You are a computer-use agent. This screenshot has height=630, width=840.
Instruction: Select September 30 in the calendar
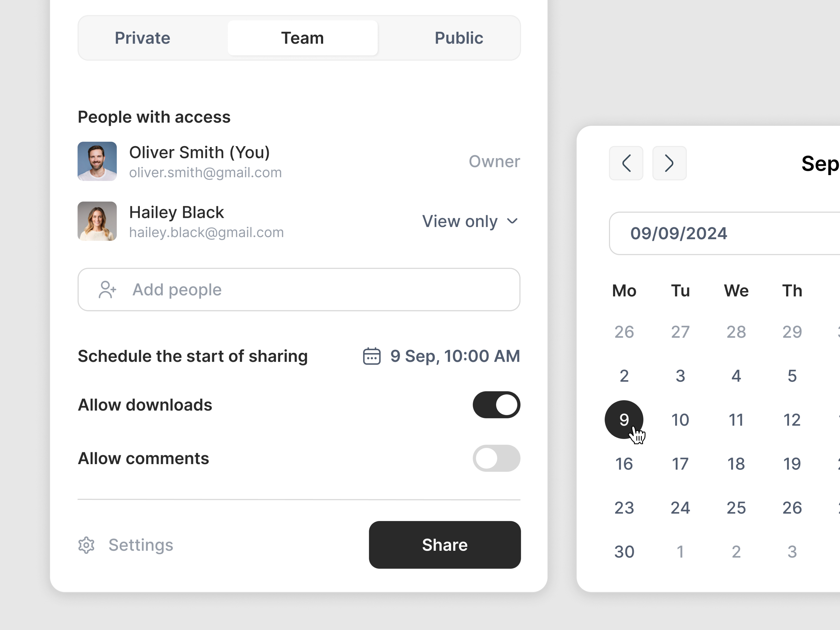point(624,552)
